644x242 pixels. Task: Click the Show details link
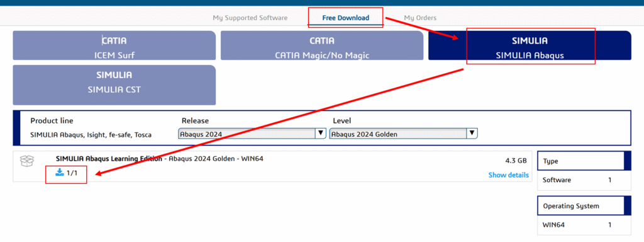508,175
